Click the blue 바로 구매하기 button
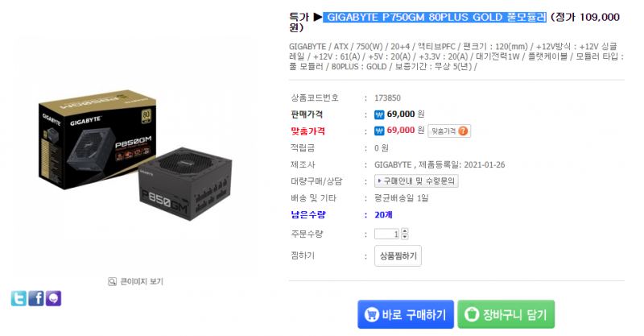The height and width of the screenshot is (336, 644). point(406,314)
